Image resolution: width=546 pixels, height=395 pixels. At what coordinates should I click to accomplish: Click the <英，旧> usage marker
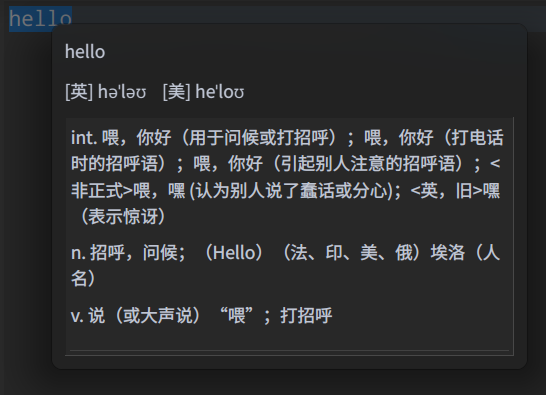click(x=447, y=191)
